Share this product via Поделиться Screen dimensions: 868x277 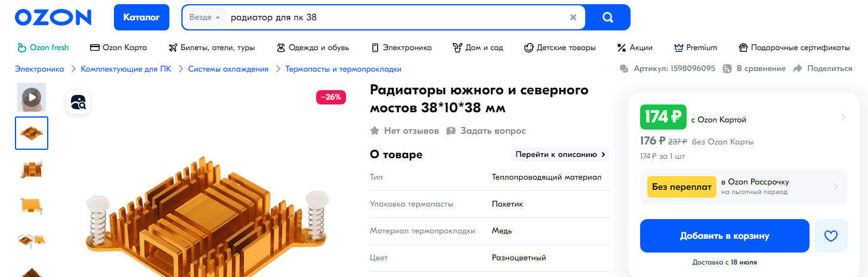point(823,69)
